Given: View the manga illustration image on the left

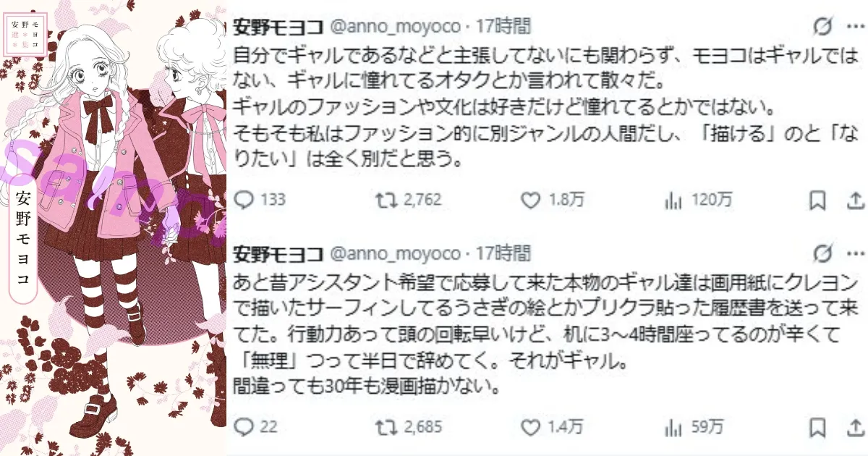Looking at the screenshot, I should click(116, 228).
